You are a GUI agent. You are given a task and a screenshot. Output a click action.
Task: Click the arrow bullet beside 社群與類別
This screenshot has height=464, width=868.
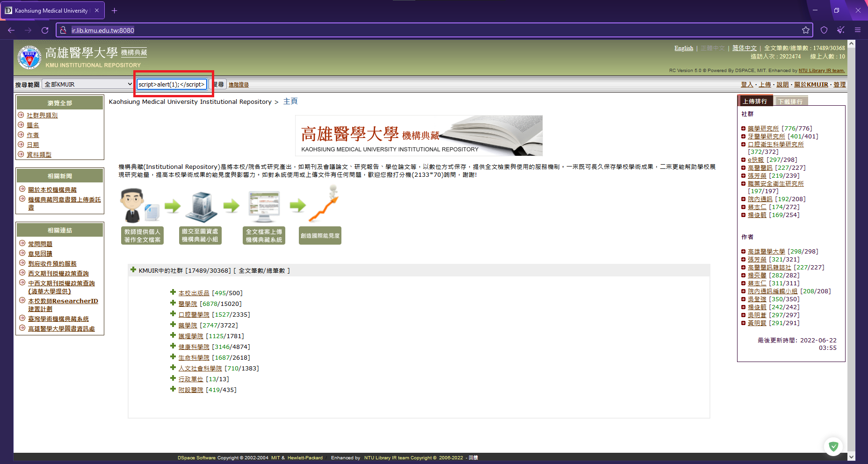21,115
